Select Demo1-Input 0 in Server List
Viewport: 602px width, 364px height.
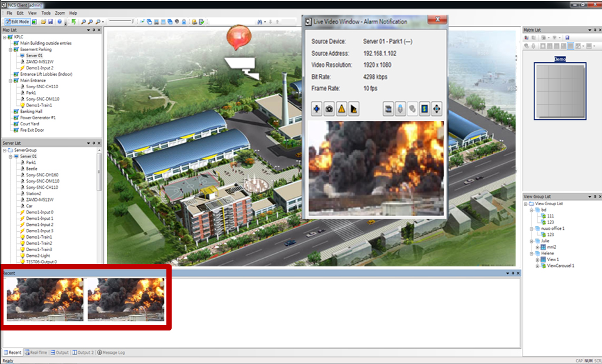(39, 212)
